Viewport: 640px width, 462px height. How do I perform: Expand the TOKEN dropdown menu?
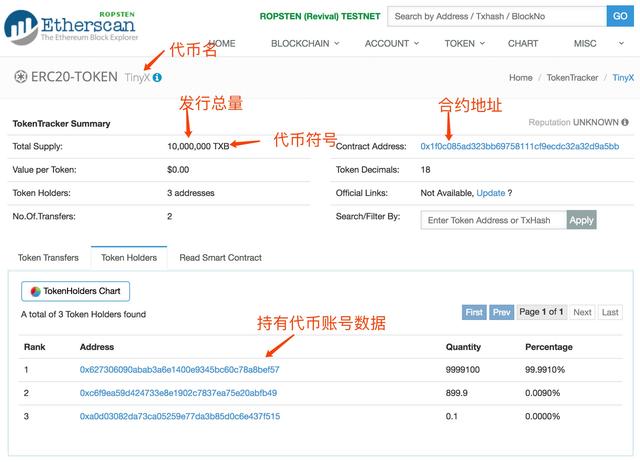[464, 43]
